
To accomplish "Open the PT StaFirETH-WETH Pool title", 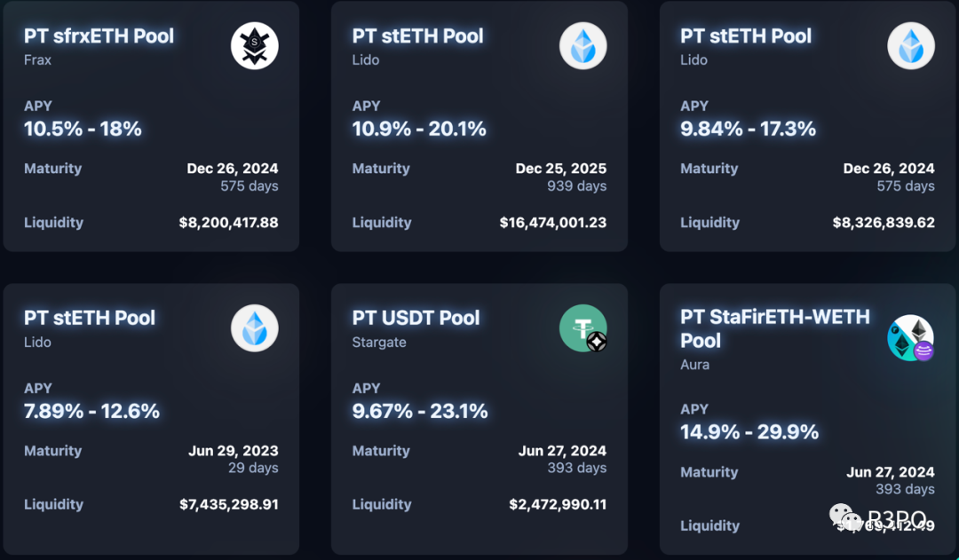I will click(x=775, y=328).
